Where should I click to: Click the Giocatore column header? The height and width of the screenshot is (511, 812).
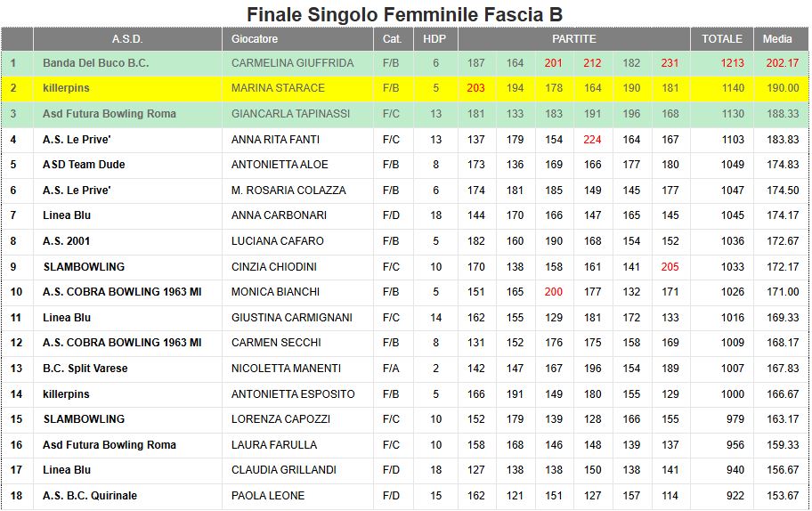tap(255, 39)
